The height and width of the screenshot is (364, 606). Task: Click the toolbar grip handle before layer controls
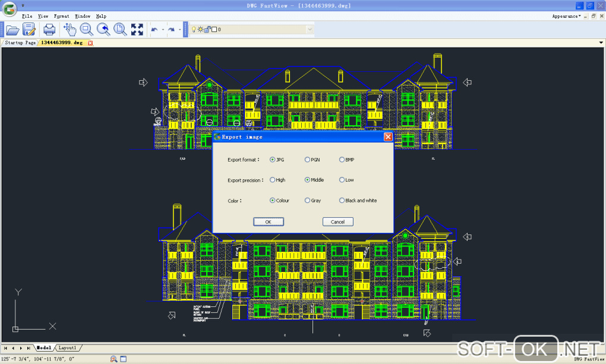pyautogui.click(x=185, y=29)
